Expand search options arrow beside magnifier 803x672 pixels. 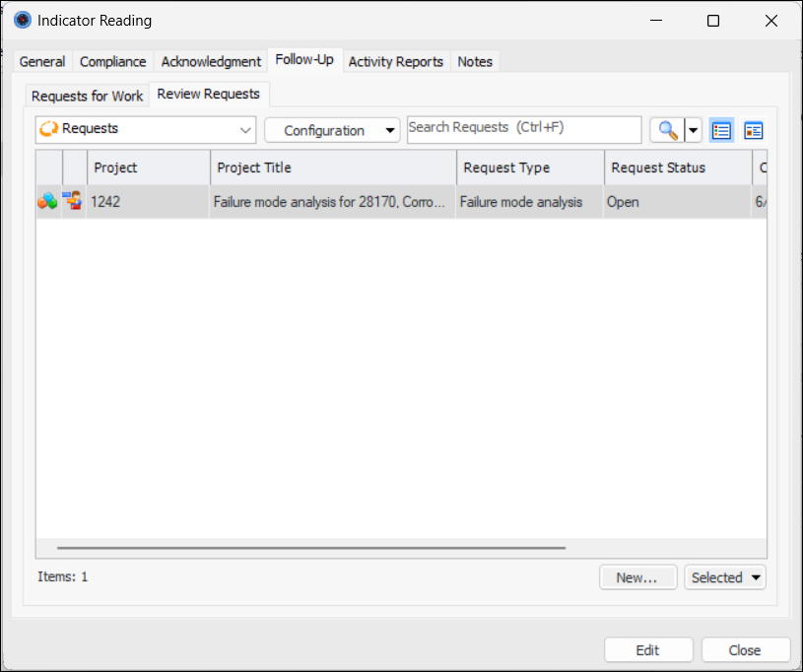tap(693, 131)
